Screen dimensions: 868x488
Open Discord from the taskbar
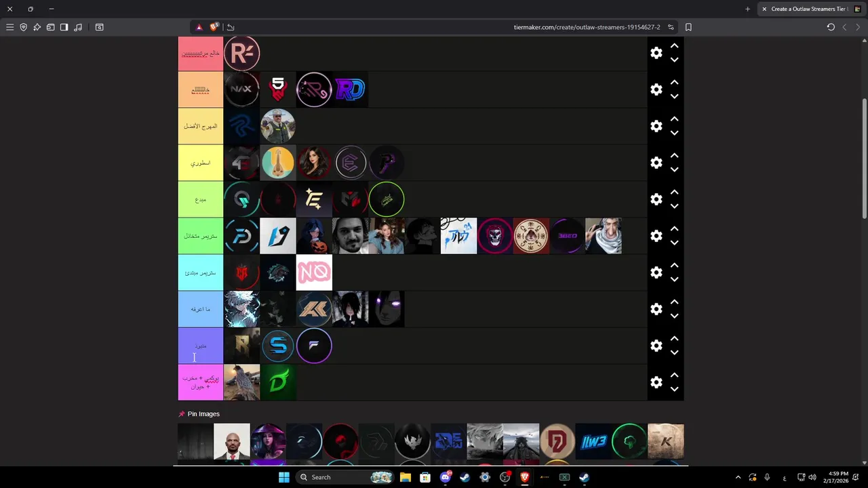(x=446, y=477)
